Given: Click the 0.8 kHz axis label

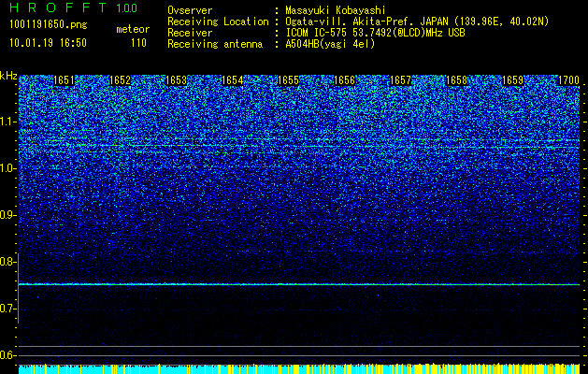Looking at the screenshot, I should click(8, 262).
